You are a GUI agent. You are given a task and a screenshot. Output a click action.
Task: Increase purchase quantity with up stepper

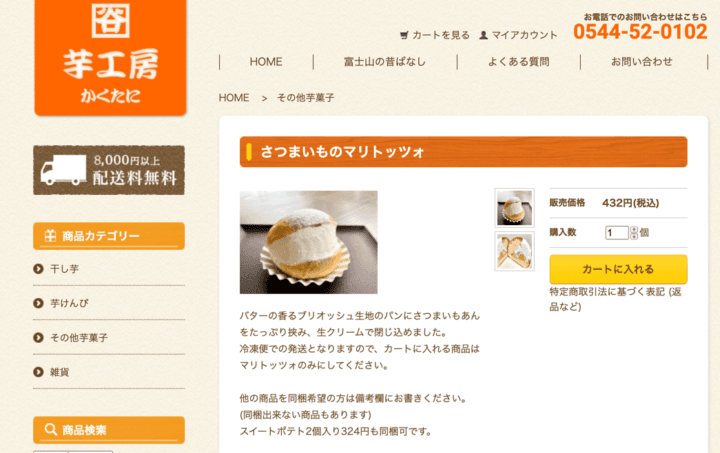(x=634, y=229)
